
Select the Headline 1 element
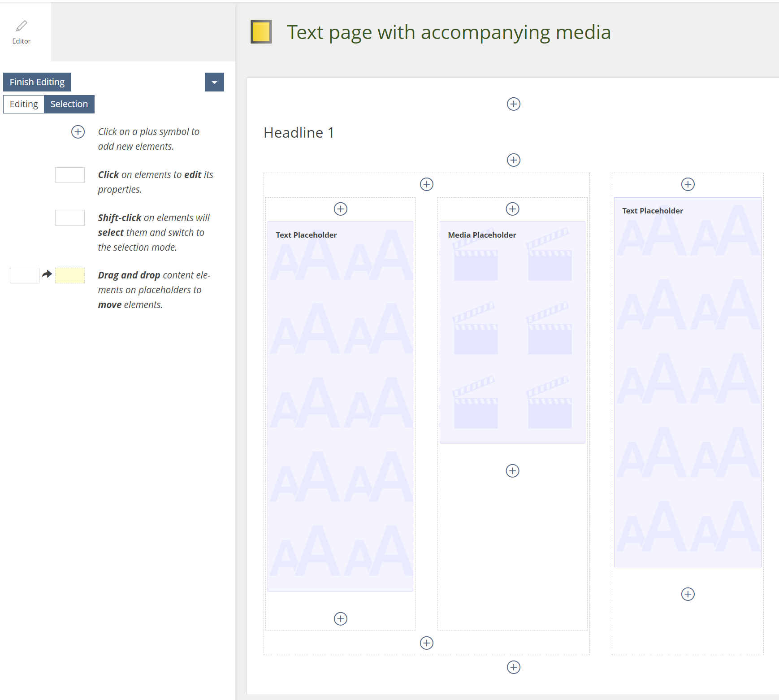coord(299,133)
